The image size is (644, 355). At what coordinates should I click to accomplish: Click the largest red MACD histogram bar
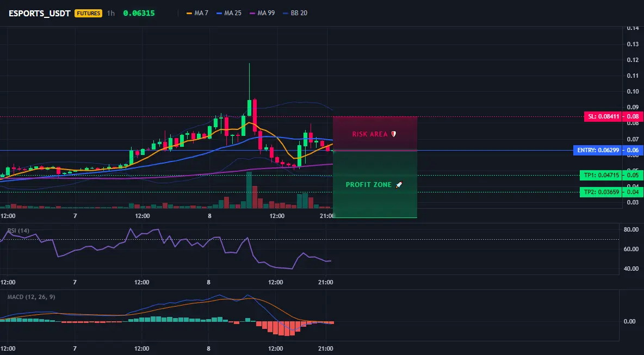pos(287,329)
